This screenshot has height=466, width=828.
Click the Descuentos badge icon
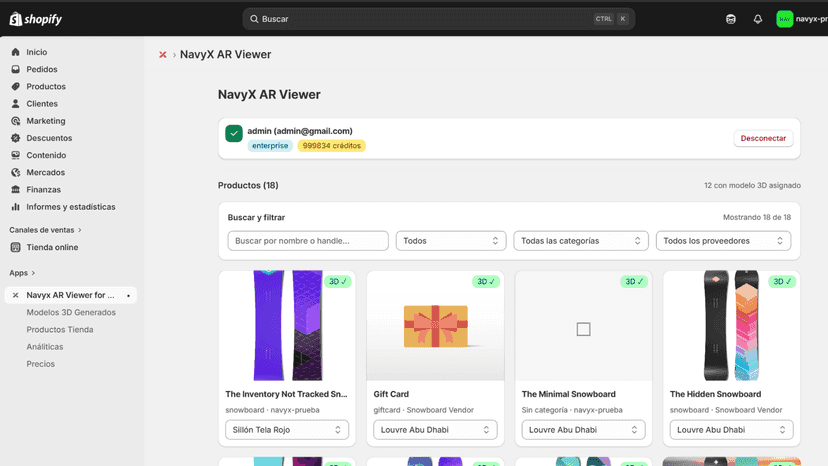coord(15,138)
